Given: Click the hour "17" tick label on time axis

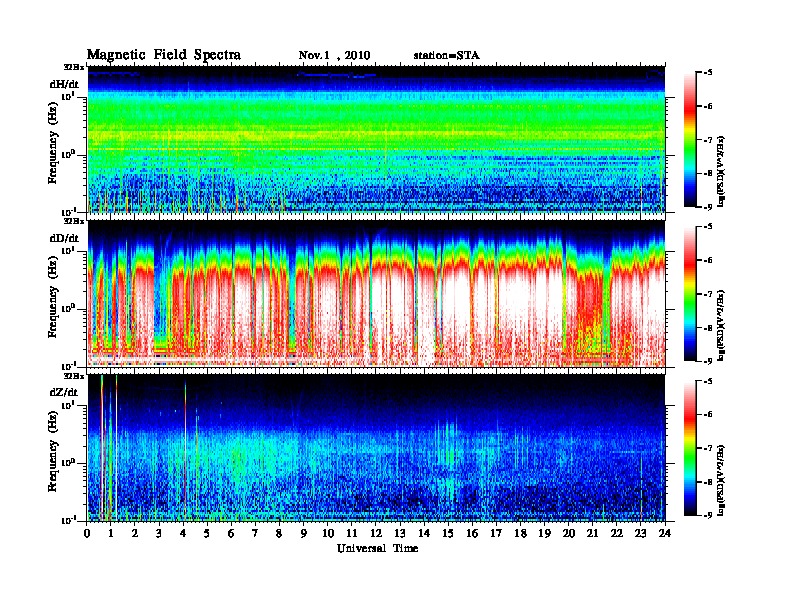Looking at the screenshot, I should (x=497, y=533).
